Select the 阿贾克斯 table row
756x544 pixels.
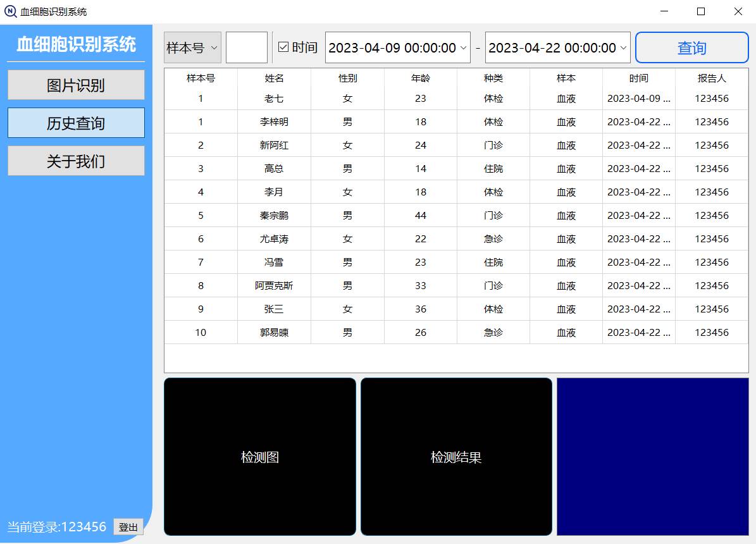pos(274,286)
